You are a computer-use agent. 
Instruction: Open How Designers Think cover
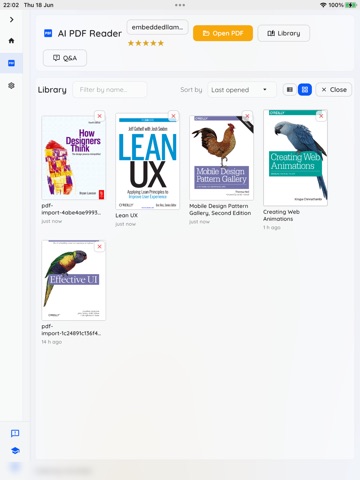coord(73,158)
